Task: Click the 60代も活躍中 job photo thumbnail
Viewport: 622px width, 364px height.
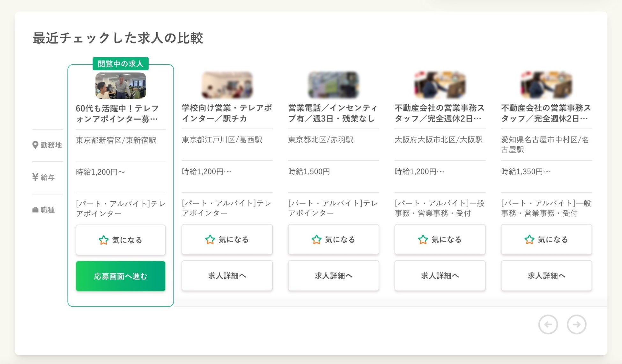Action: click(x=121, y=85)
